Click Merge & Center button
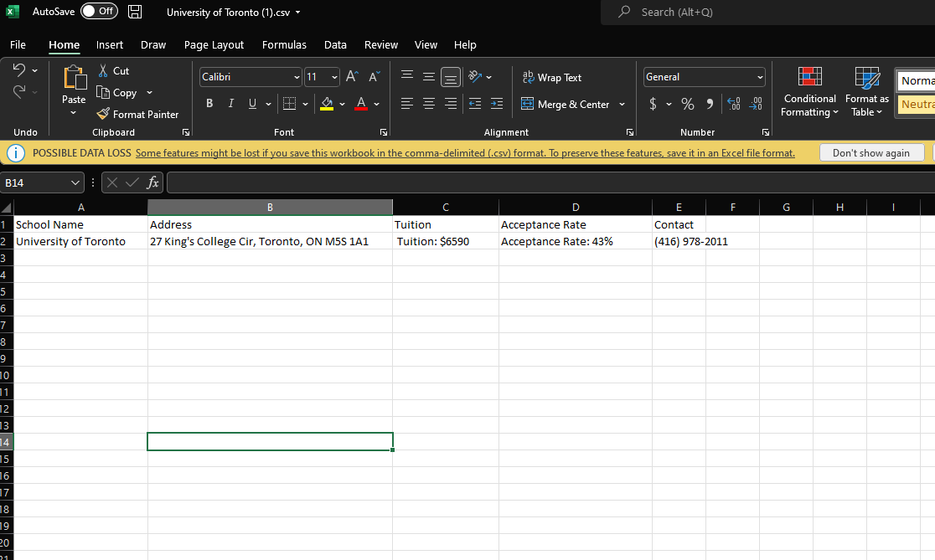The image size is (935, 560). point(566,105)
